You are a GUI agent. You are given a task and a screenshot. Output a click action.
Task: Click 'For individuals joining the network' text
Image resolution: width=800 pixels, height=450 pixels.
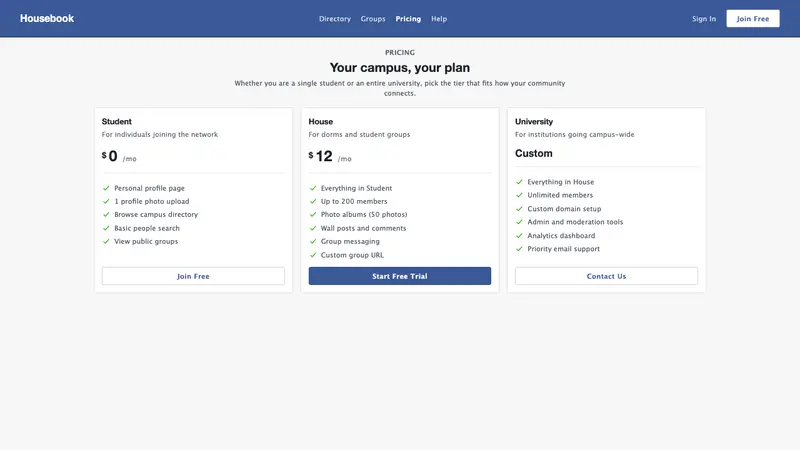coord(160,135)
